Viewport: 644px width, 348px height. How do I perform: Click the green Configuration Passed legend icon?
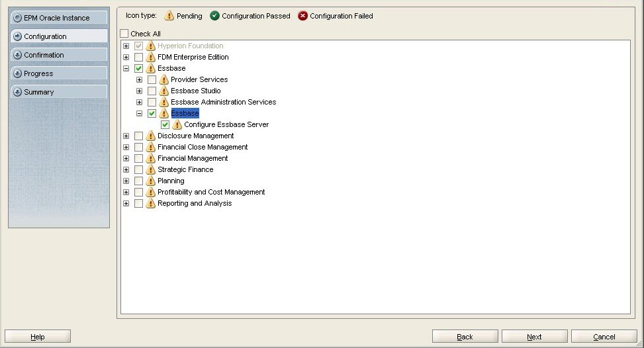coord(214,16)
